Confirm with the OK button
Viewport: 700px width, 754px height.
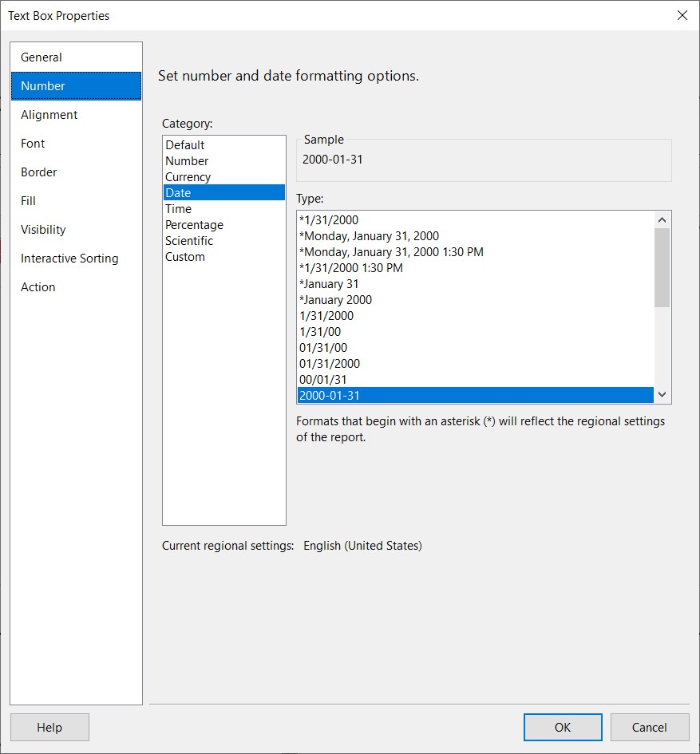coord(563,727)
